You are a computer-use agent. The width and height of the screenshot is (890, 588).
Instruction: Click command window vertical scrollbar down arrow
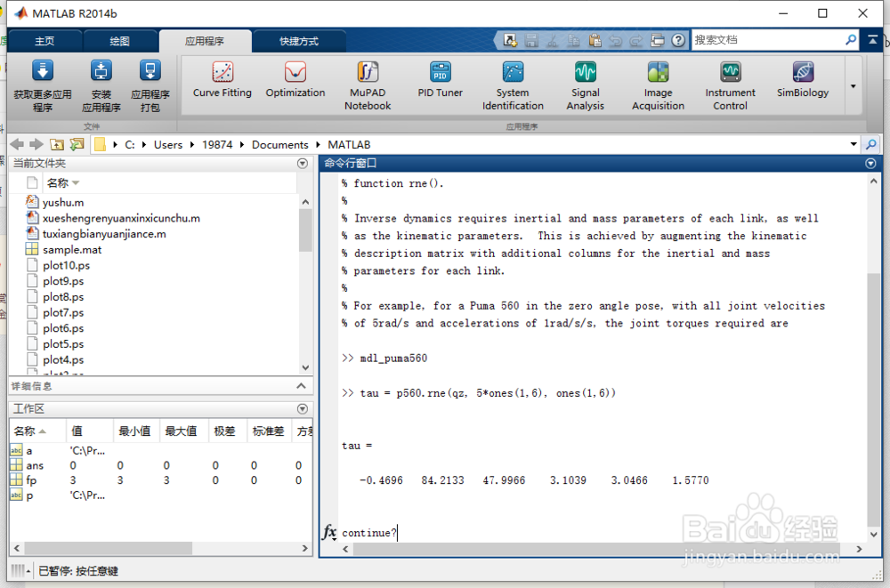point(874,535)
